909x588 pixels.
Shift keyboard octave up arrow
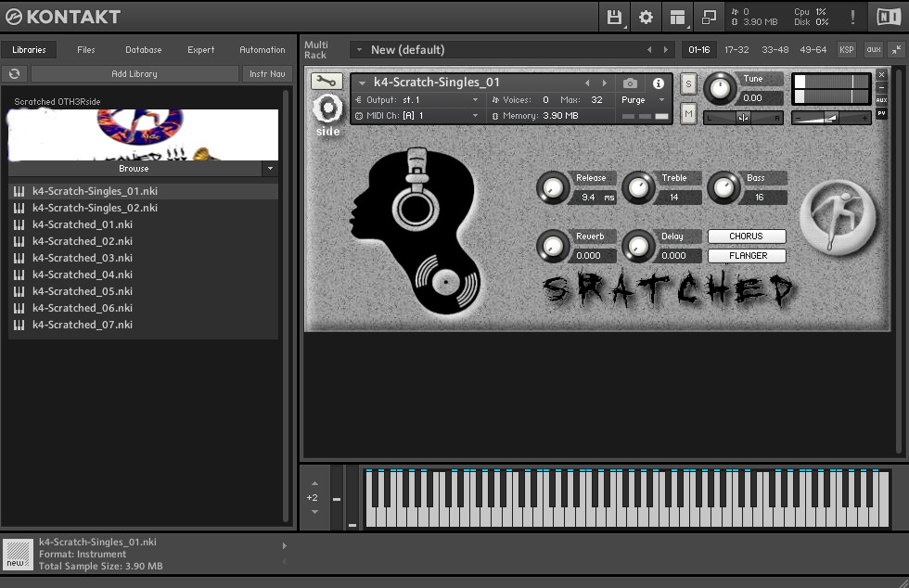pos(314,483)
